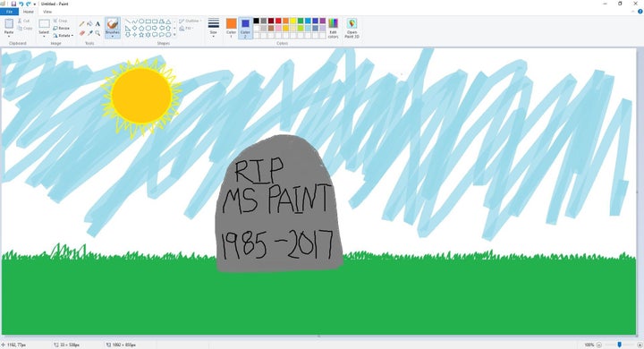
Task: Expand the Shapes gallery more arrow
Action: pos(174,35)
